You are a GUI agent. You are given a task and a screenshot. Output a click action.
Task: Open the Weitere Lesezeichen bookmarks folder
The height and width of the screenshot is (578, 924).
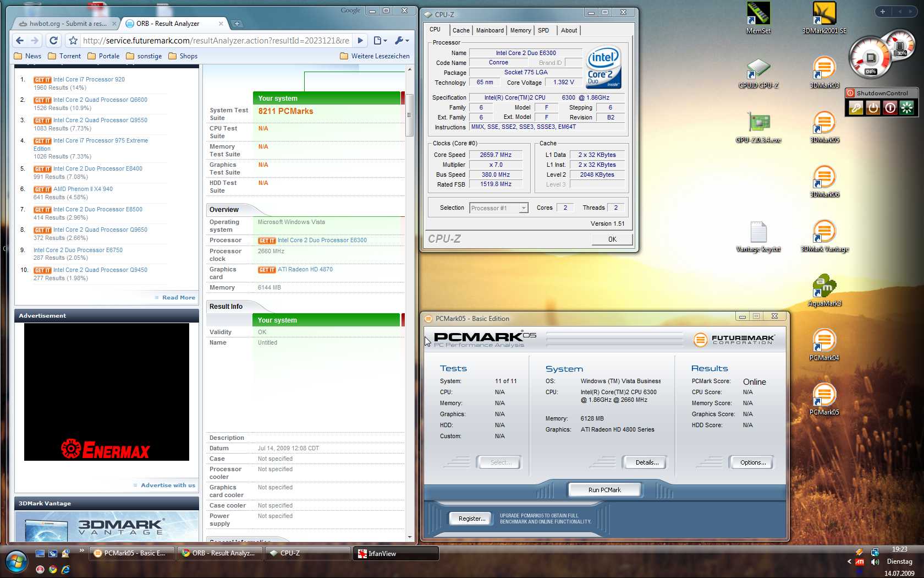pos(375,56)
